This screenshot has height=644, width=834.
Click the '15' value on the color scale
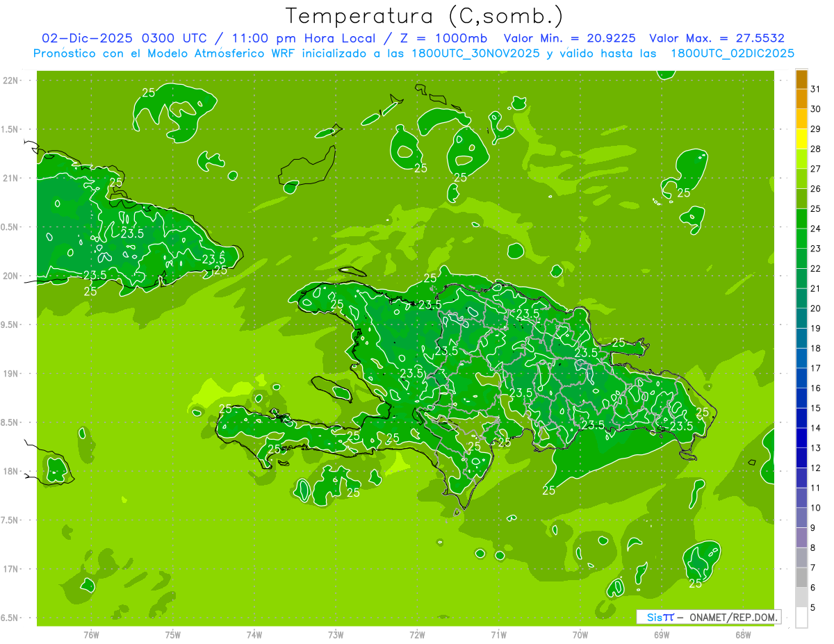[815, 408]
